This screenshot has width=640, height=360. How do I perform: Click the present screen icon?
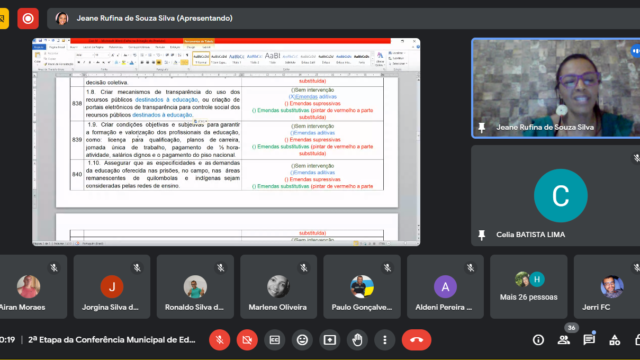coord(330,340)
